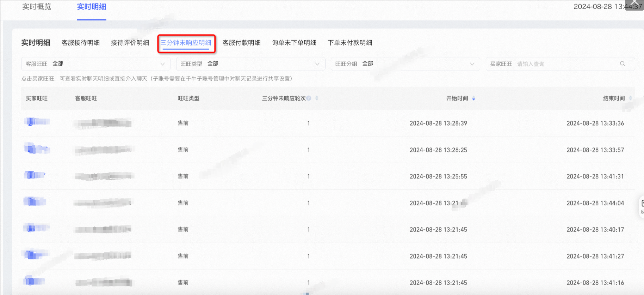Open buyer wangwang in row ending 13:41:27
644x295 pixels.
coord(36,254)
